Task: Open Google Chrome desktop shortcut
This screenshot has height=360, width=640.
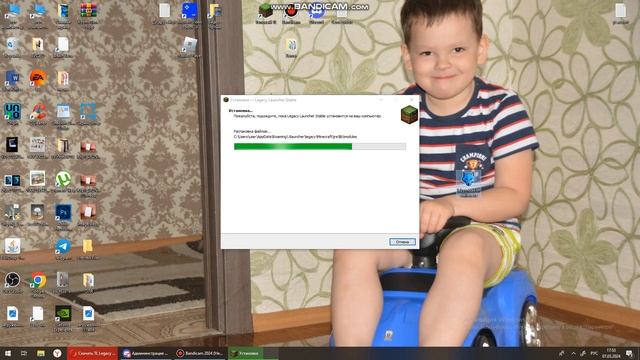Action: [38, 280]
